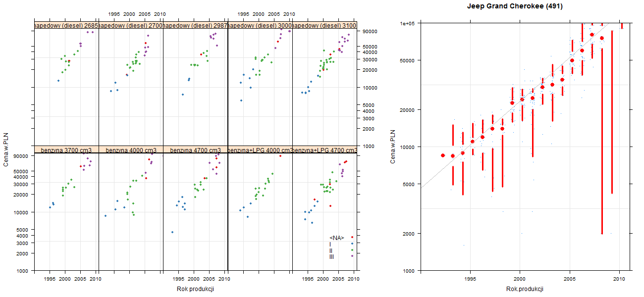Screen dimensions: 644x297
Task: Click the "napedowy (diesel) 2987" panel header
Action: (195, 26)
